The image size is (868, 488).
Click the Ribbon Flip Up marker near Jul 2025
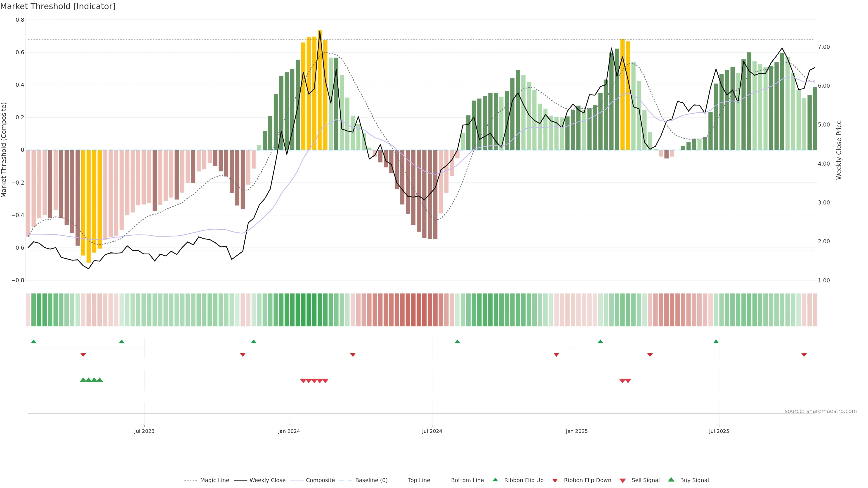pyautogui.click(x=716, y=342)
